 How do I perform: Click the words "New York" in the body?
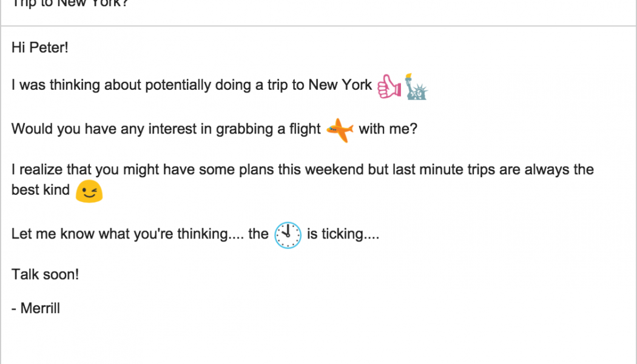340,85
